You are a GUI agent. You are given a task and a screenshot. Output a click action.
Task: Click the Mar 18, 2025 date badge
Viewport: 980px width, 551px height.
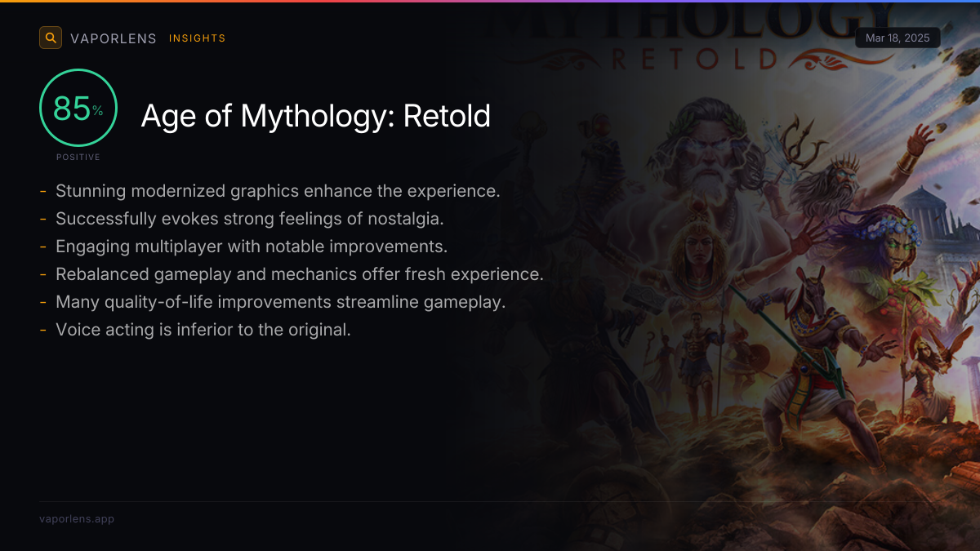click(898, 38)
